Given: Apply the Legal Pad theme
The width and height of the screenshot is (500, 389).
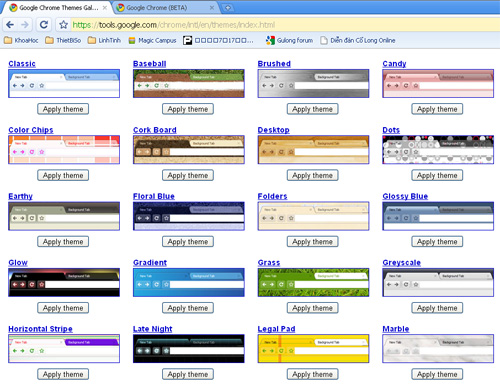Looking at the screenshot, I should point(313,374).
